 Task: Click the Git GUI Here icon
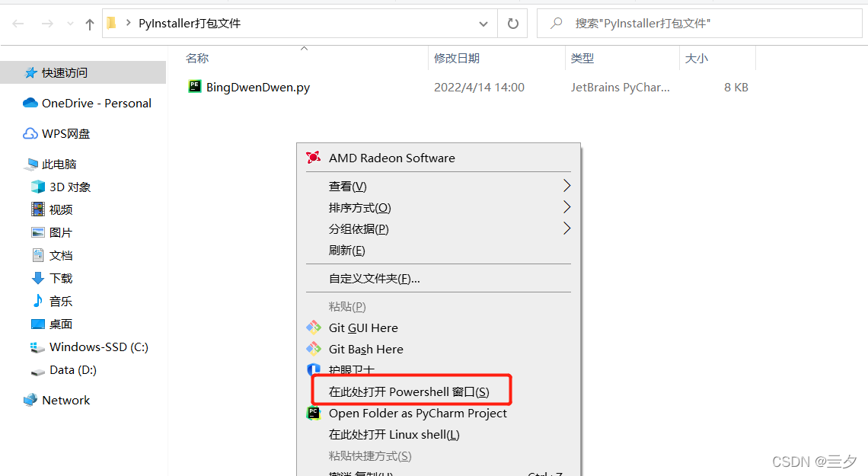[314, 327]
